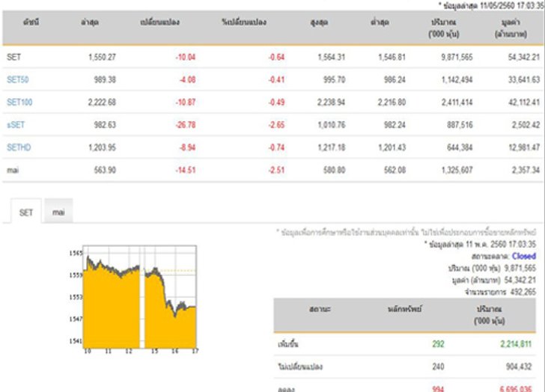Click the SET row index name

13,57
